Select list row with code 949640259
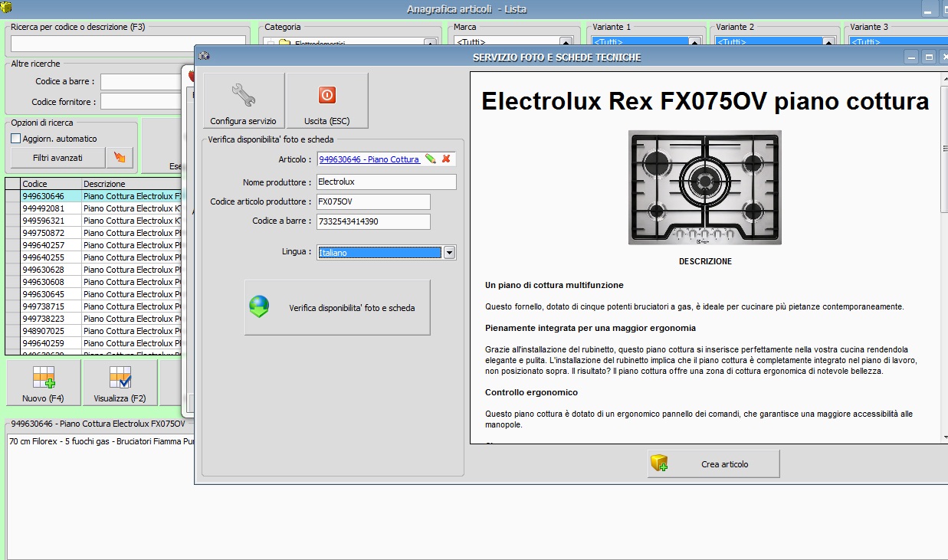 pyautogui.click(x=93, y=343)
